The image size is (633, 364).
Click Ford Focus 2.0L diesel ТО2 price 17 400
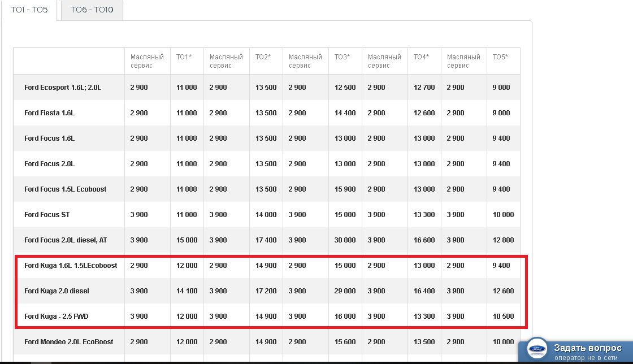click(266, 240)
